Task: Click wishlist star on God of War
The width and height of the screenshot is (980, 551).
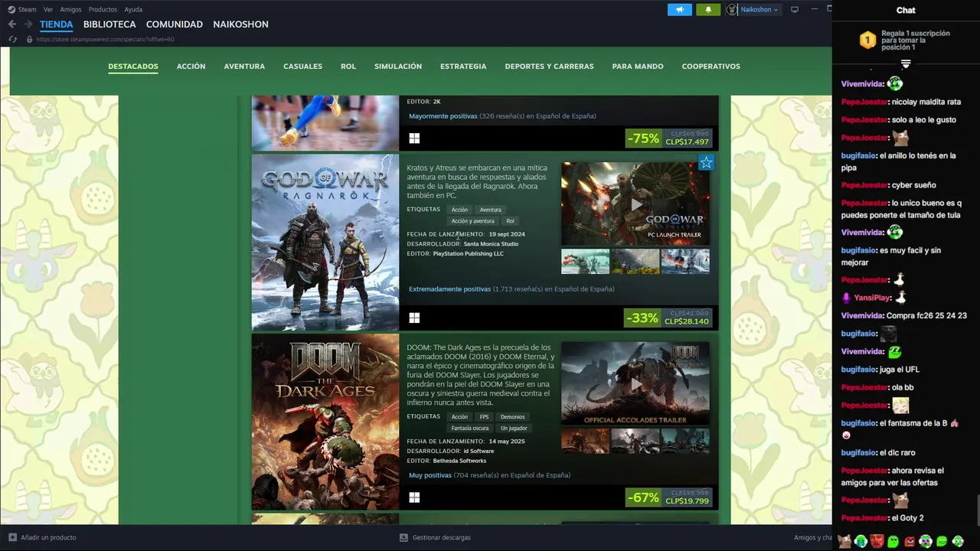Action: tap(706, 162)
